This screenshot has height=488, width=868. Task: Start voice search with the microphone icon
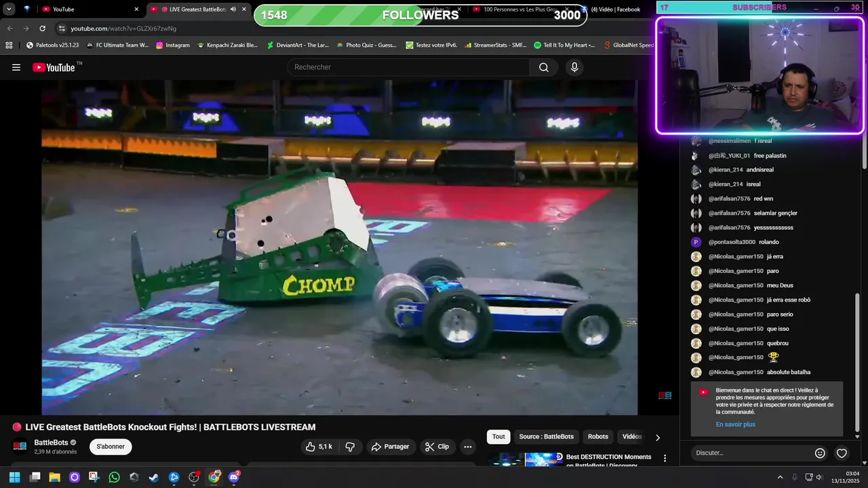click(574, 67)
